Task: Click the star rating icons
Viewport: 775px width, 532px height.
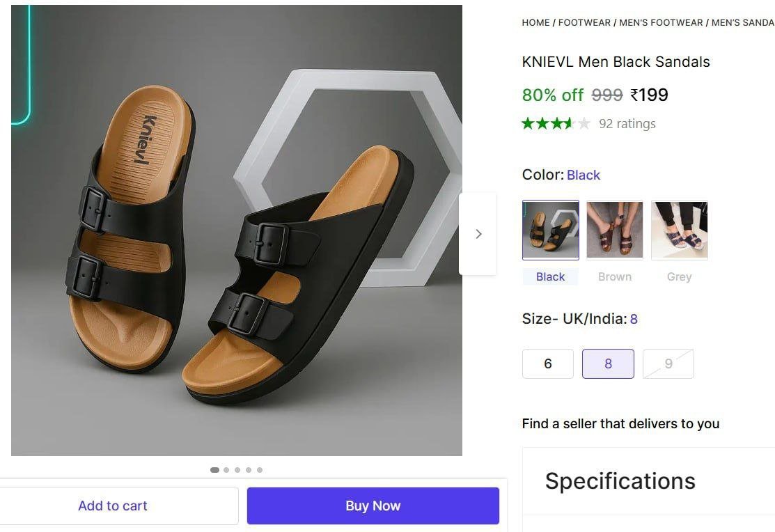Action: pyautogui.click(x=556, y=124)
